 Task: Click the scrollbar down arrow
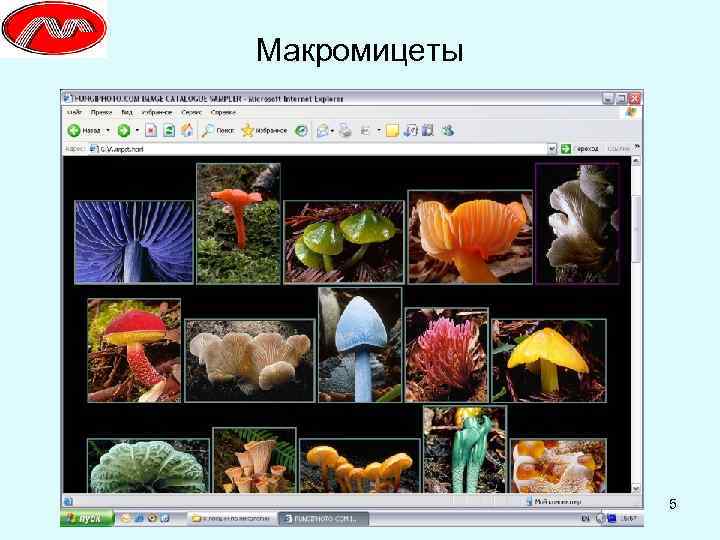(x=636, y=489)
